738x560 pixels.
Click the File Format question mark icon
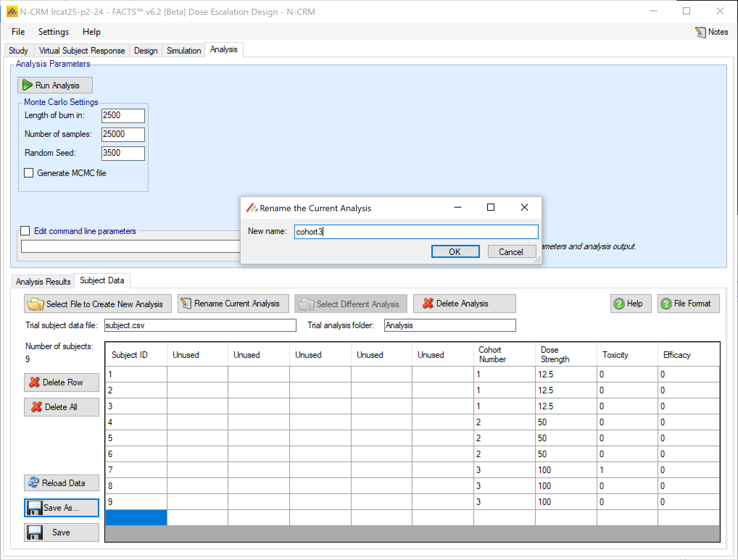(x=666, y=304)
